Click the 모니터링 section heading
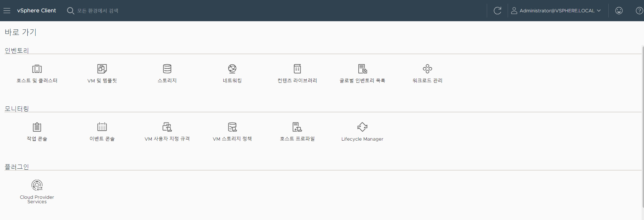Viewport: 644px width, 220px height. tap(17, 109)
